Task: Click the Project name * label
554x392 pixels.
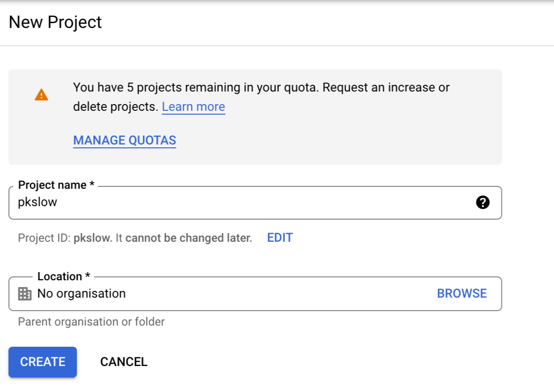Action: (x=56, y=185)
